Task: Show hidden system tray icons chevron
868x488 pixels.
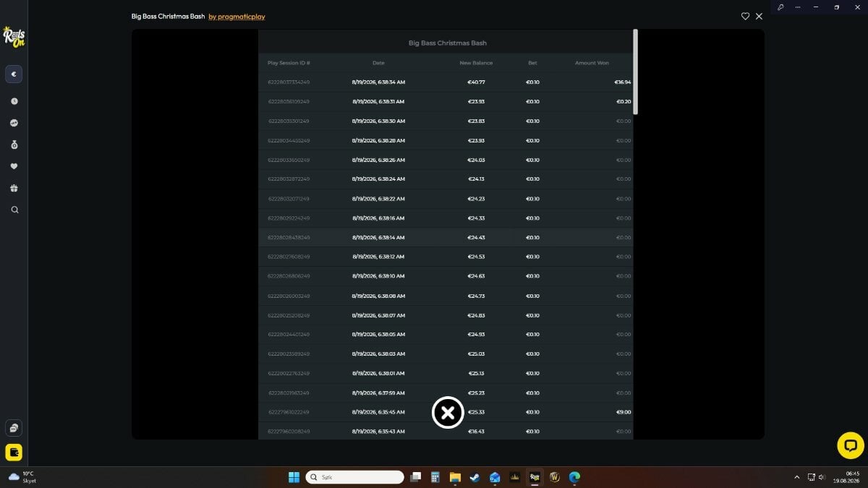Action: click(x=797, y=477)
